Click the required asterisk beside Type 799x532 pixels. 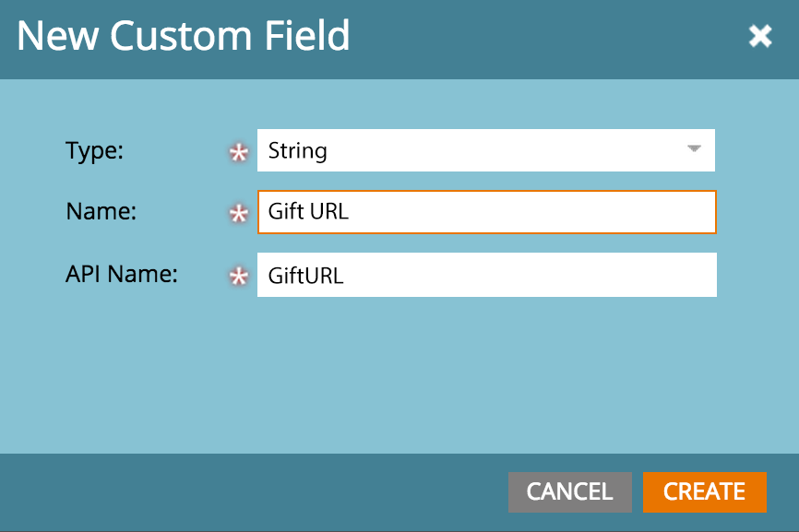(239, 153)
